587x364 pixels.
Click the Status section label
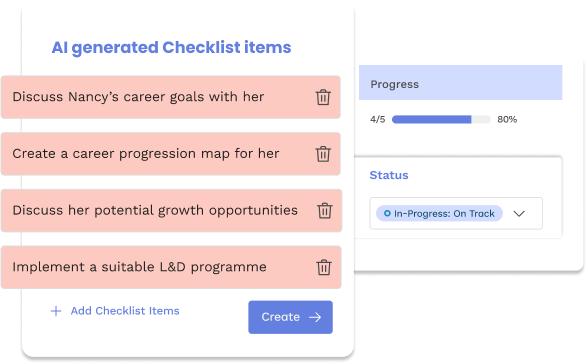click(389, 175)
